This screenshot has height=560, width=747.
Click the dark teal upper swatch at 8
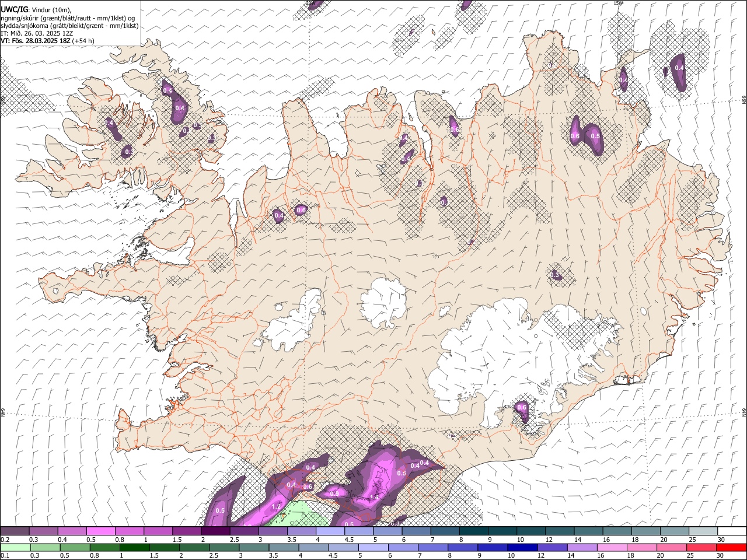[x=473, y=531]
